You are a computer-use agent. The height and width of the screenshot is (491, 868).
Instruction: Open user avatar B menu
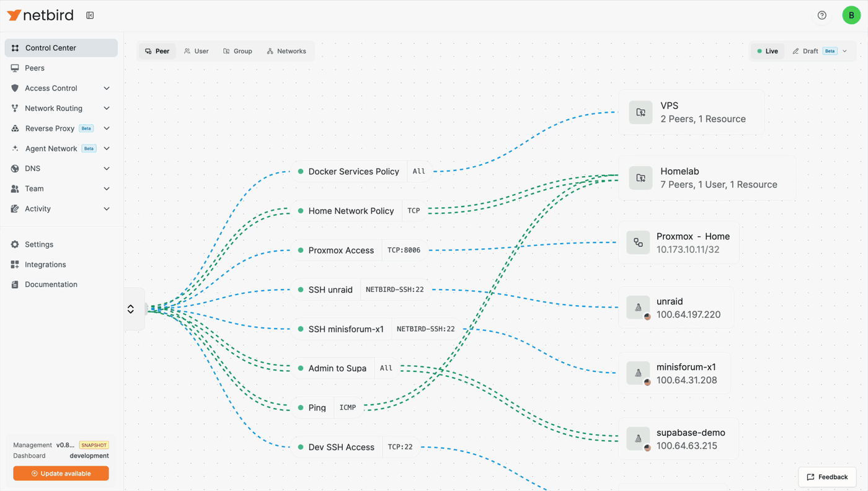pyautogui.click(x=851, y=15)
